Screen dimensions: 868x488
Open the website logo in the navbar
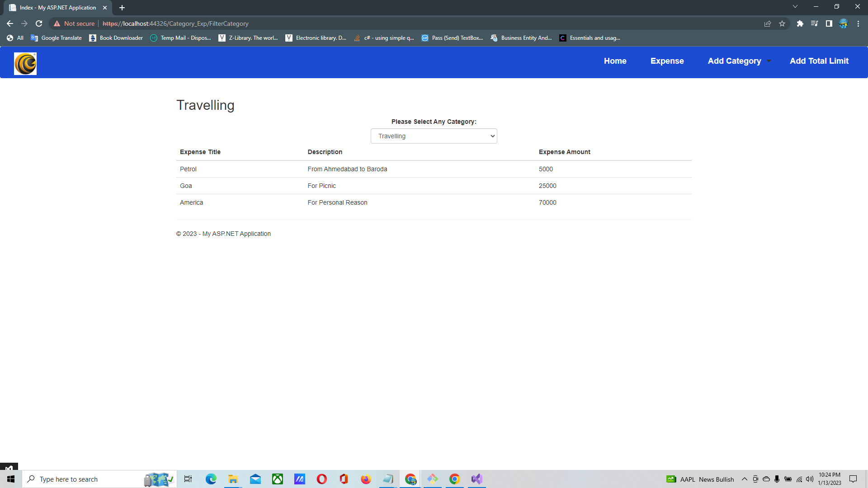[x=25, y=63]
